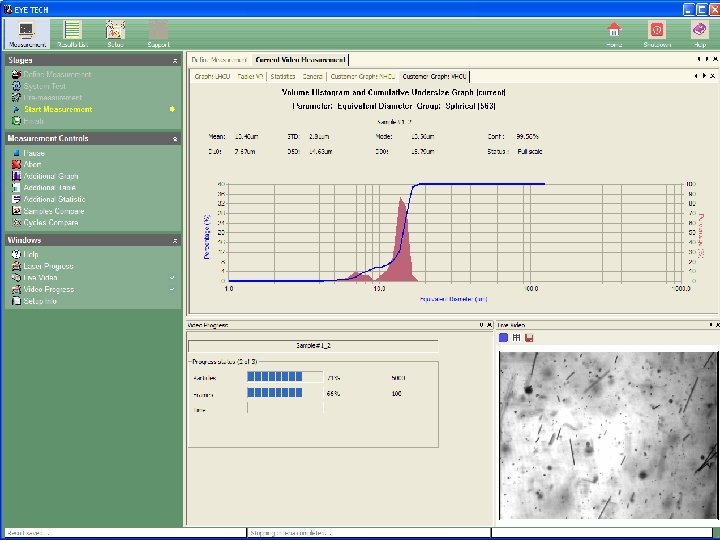
Task: Toggle the Laser Progress window
Action: tap(48, 267)
